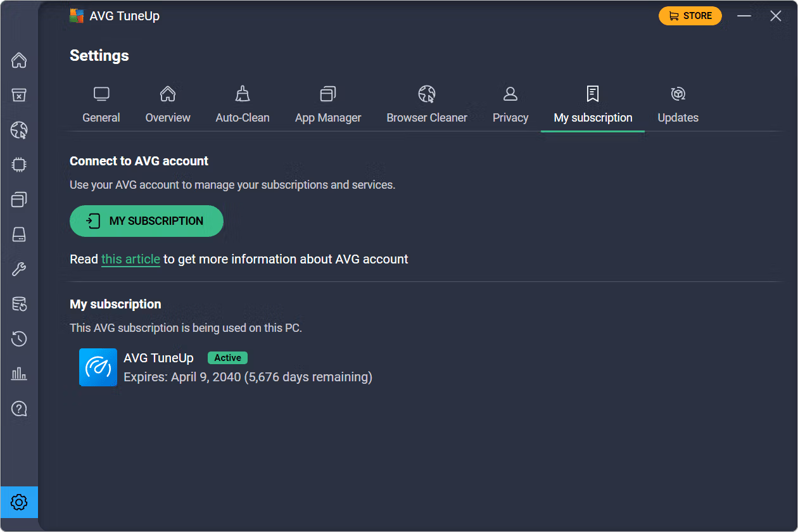Select the My subscription tab
The height and width of the screenshot is (532, 798).
(593, 106)
